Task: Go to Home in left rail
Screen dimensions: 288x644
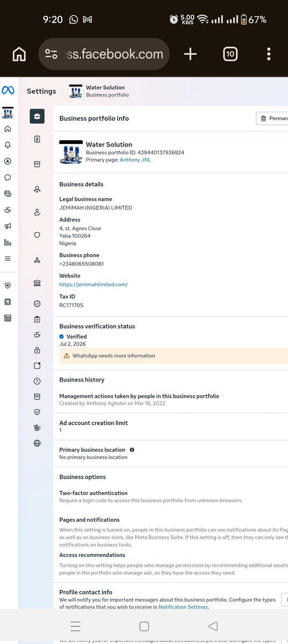Action: pyautogui.click(x=8, y=129)
